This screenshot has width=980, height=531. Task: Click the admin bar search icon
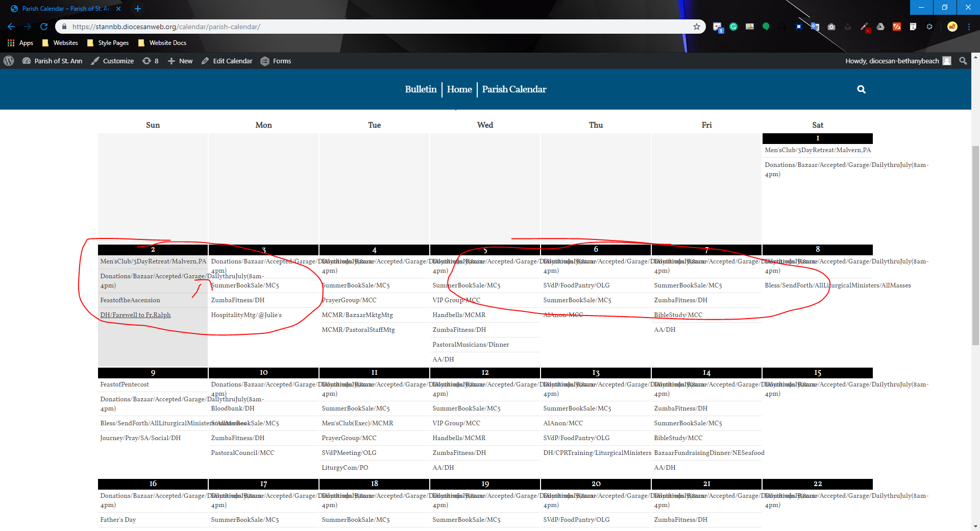pyautogui.click(x=963, y=61)
